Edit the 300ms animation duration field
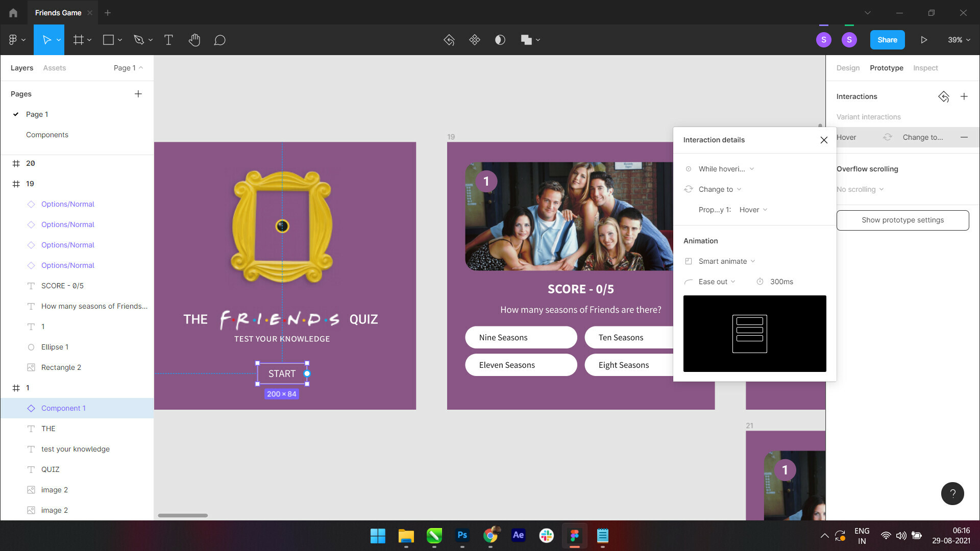Viewport: 980px width, 551px height. click(x=781, y=282)
